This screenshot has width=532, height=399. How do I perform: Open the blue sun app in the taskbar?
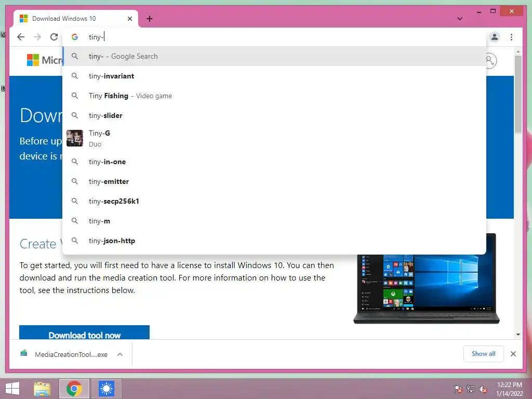(106, 389)
